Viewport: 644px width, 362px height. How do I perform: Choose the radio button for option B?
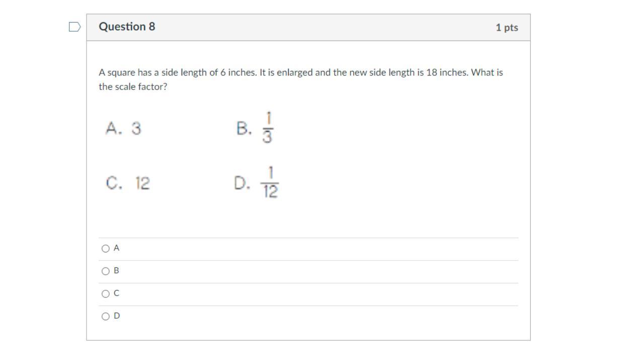[x=105, y=271]
